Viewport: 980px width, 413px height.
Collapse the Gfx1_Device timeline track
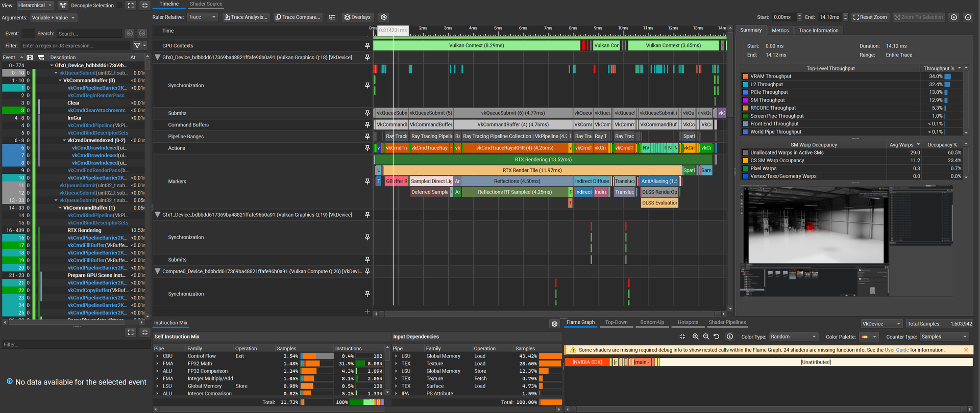(158, 215)
